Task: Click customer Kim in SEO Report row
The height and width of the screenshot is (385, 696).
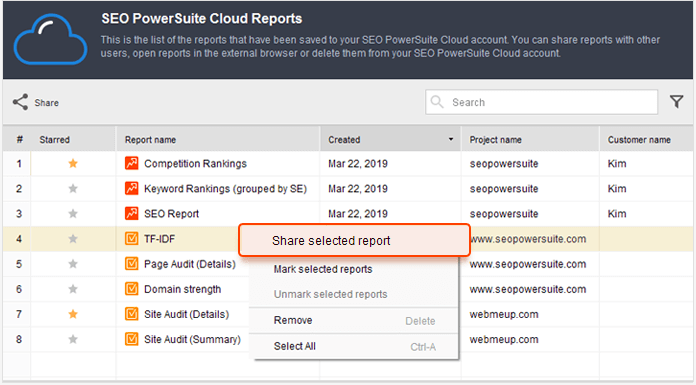Action: [617, 214]
